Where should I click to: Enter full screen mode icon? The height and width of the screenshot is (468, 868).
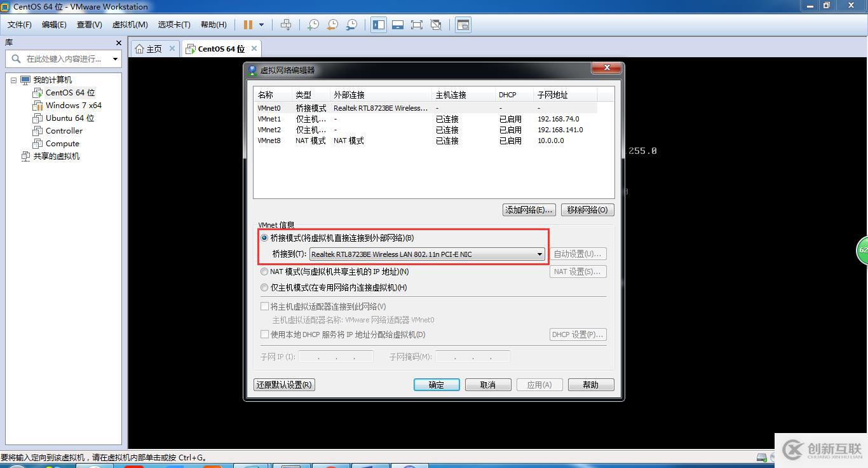pyautogui.click(x=417, y=25)
